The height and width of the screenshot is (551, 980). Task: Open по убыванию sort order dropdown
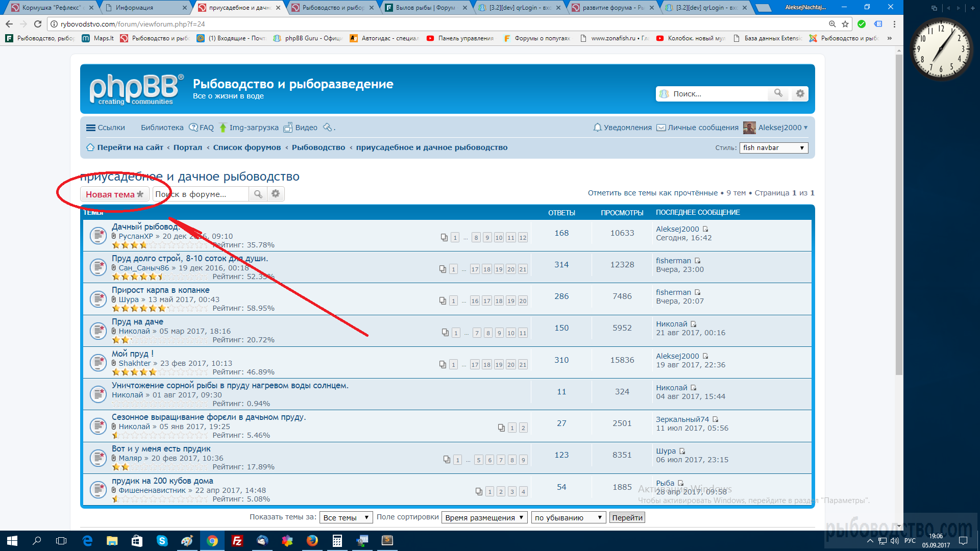568,517
